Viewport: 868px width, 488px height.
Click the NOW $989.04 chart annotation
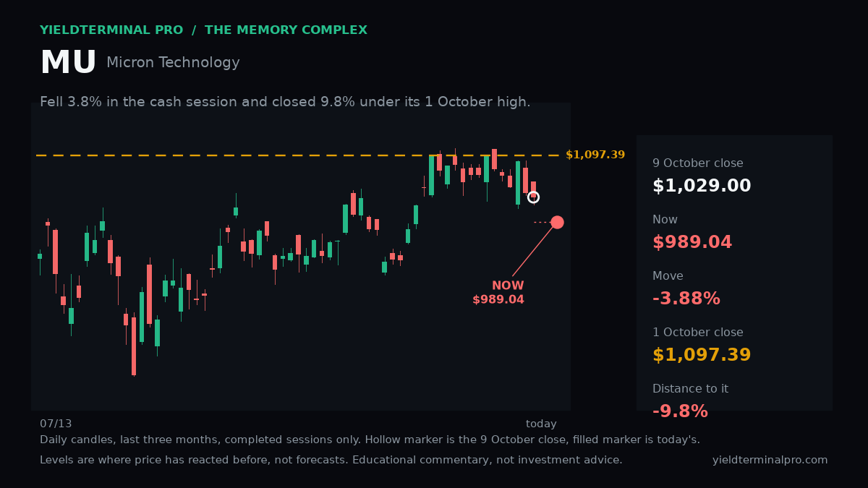tap(498, 293)
